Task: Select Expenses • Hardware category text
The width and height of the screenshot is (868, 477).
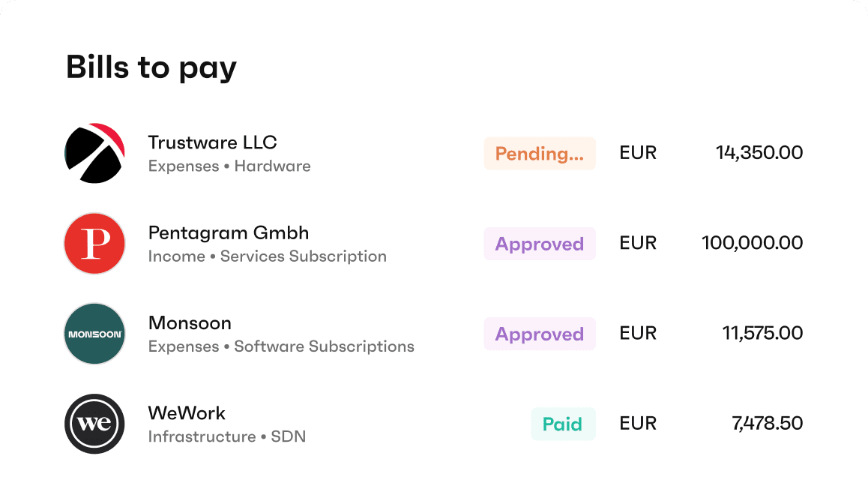Action: coord(229,166)
